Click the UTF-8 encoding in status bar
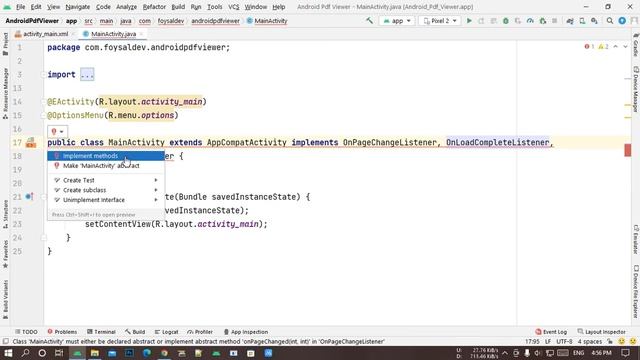The width and height of the screenshot is (640, 360). pos(564,341)
